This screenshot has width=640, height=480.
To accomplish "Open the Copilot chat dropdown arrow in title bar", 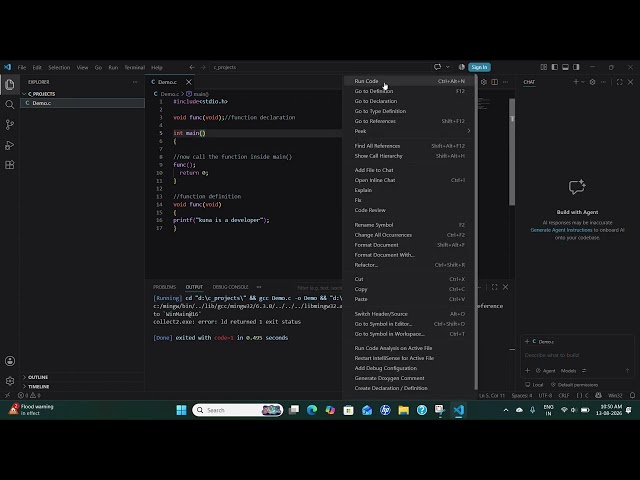I will pos(448,67).
